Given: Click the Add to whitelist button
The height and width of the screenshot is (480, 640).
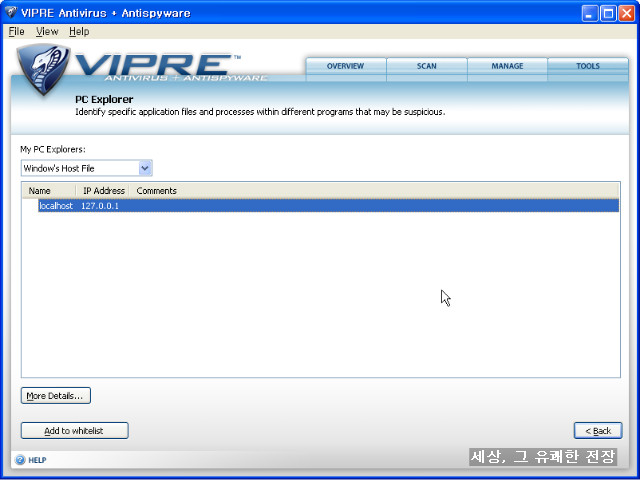Looking at the screenshot, I should point(75,431).
